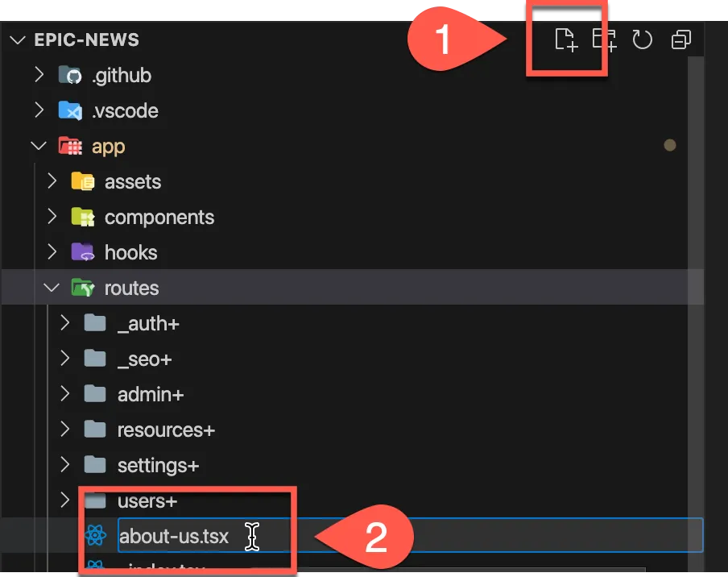Select the hooks folder label
Viewport: 728px width, 577px height.
(131, 252)
